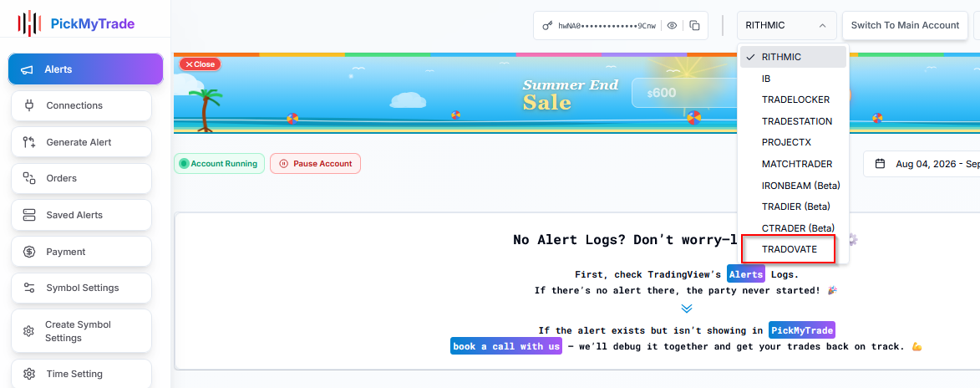Image resolution: width=980 pixels, height=388 pixels.
Task: Click the key icon beside the token
Action: [x=547, y=26]
